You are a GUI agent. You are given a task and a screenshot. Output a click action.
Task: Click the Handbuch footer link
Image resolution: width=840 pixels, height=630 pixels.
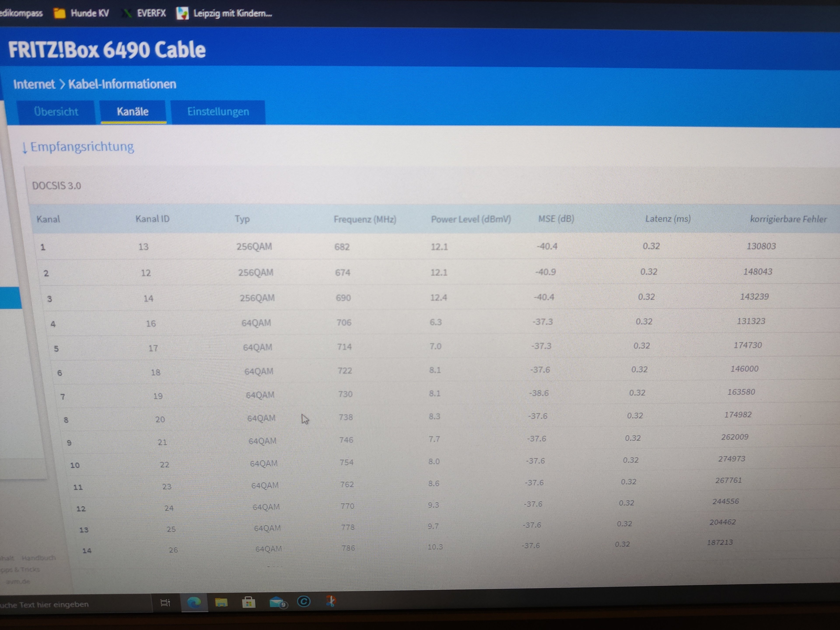coord(38,558)
